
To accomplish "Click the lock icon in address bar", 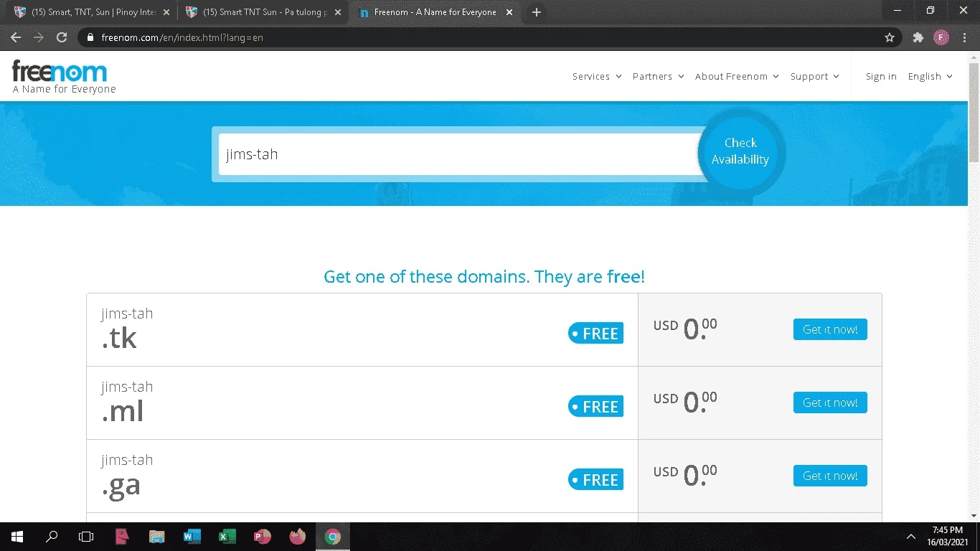I will coord(90,37).
